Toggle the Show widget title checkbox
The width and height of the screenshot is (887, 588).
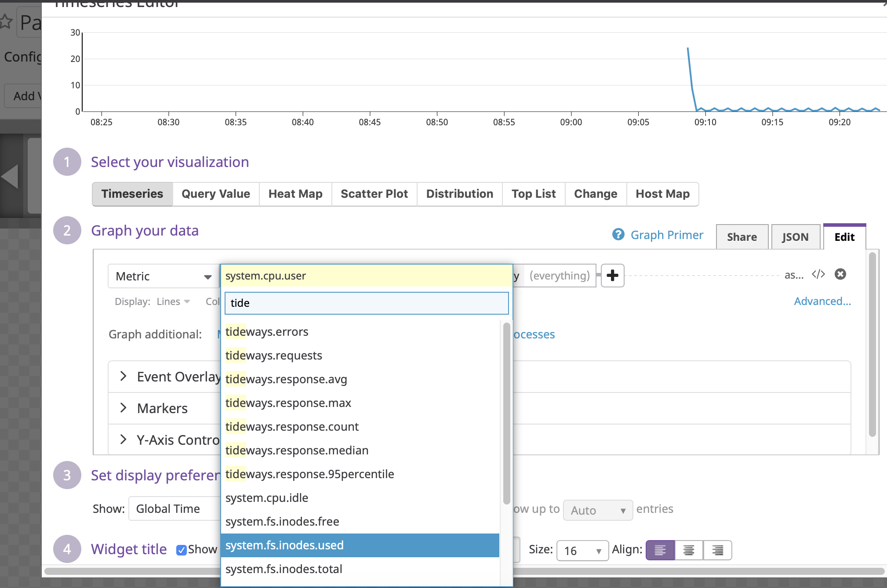click(181, 550)
